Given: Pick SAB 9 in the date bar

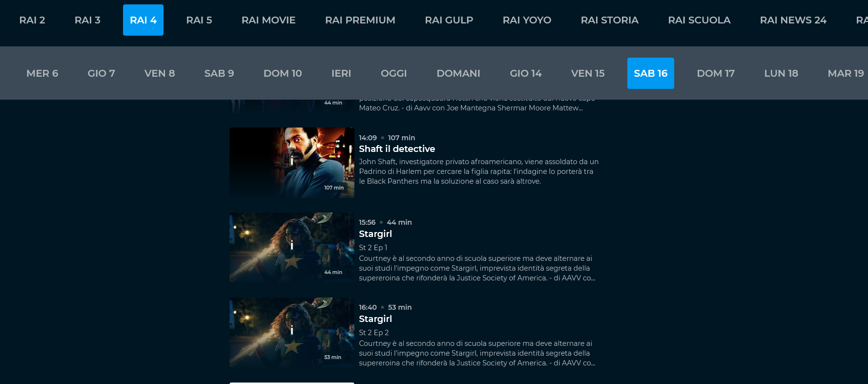Looking at the screenshot, I should click(x=219, y=73).
